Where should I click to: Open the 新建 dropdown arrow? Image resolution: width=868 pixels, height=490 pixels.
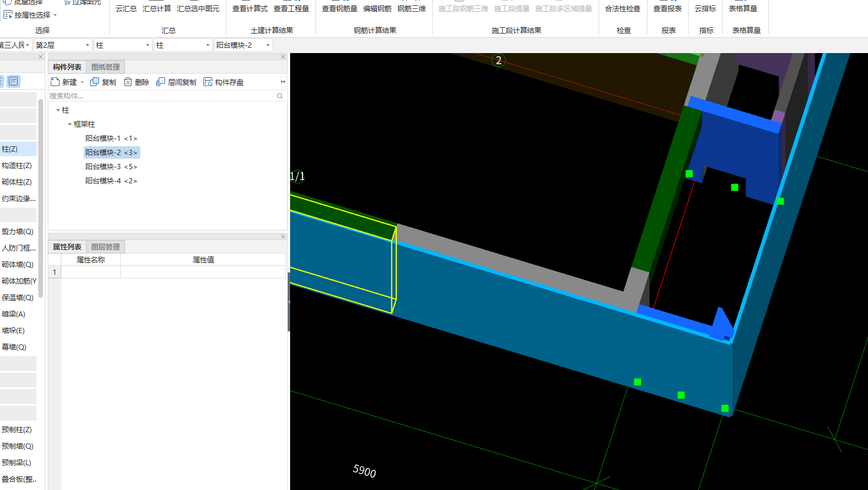[x=82, y=82]
